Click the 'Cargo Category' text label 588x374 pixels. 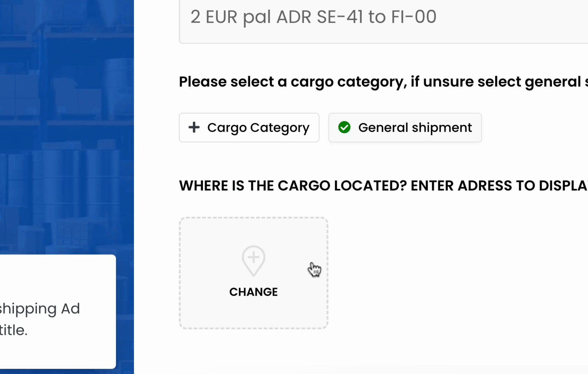click(258, 128)
